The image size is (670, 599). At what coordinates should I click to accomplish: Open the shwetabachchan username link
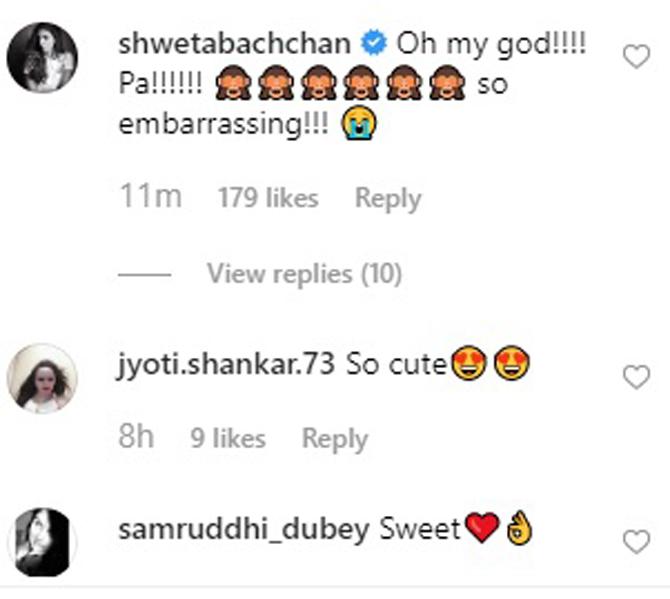(234, 45)
